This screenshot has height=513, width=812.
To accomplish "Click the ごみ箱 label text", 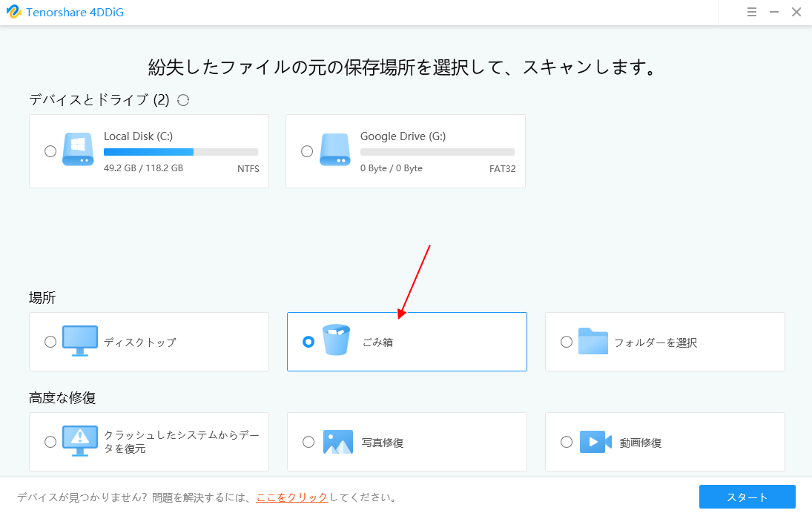I will point(378,342).
